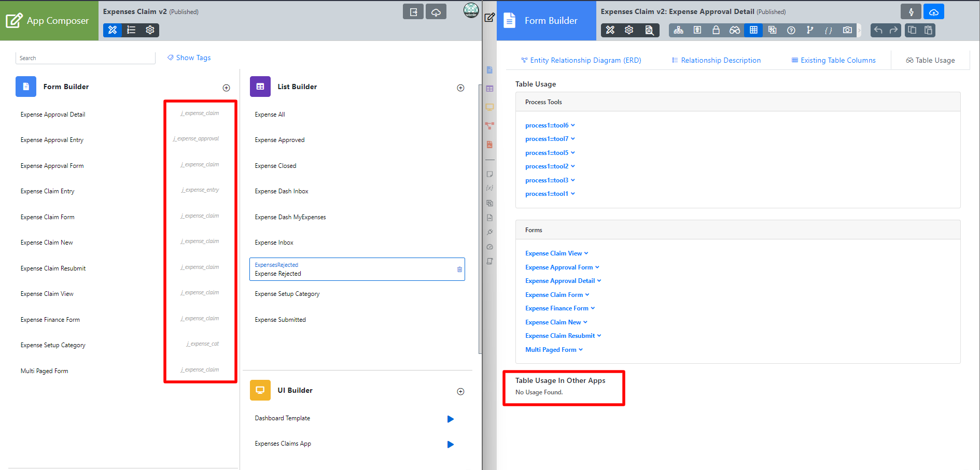Image resolution: width=980 pixels, height=470 pixels.
Task: Click the App Composer search field
Action: click(85, 58)
